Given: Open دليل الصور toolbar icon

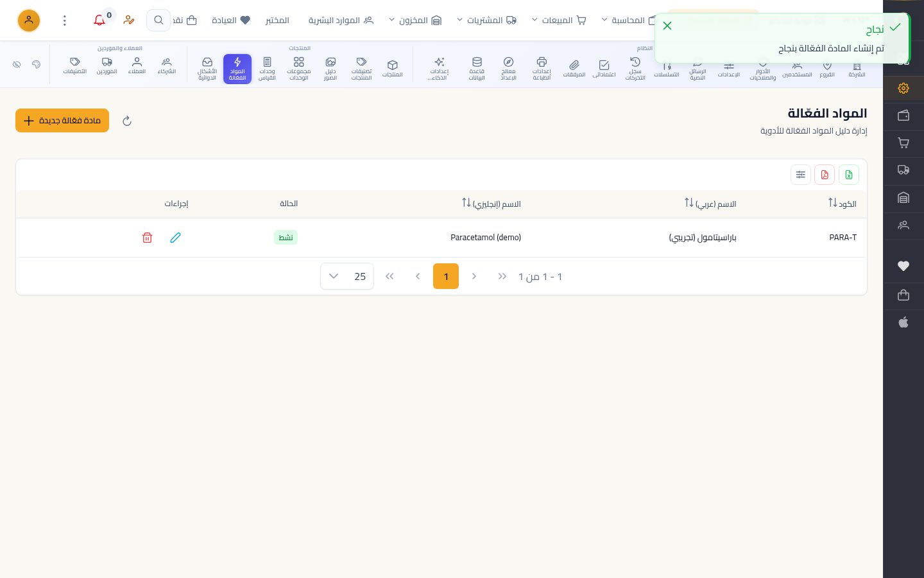Looking at the screenshot, I should 330,69.
